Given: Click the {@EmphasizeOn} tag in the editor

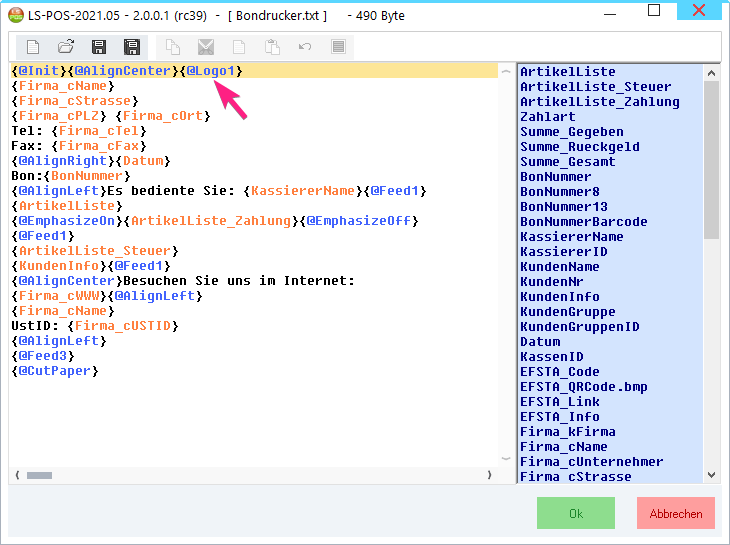Looking at the screenshot, I should 67,221.
